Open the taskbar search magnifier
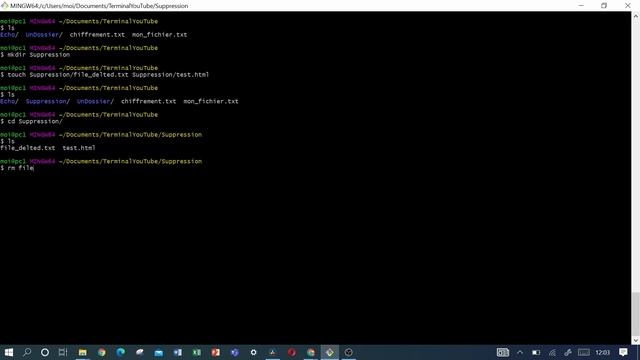 click(27, 352)
